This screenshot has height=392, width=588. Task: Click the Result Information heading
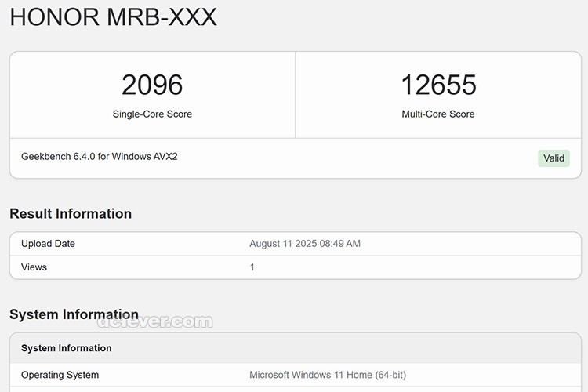click(71, 213)
